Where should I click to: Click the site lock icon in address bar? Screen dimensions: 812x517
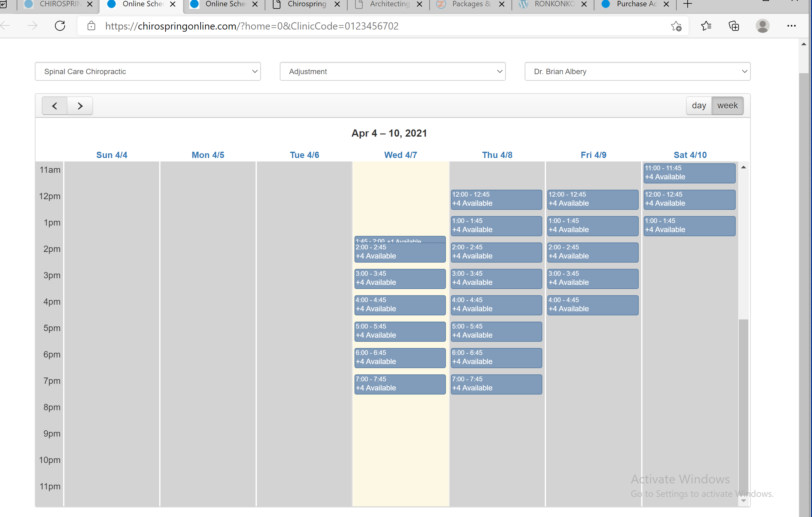click(91, 26)
